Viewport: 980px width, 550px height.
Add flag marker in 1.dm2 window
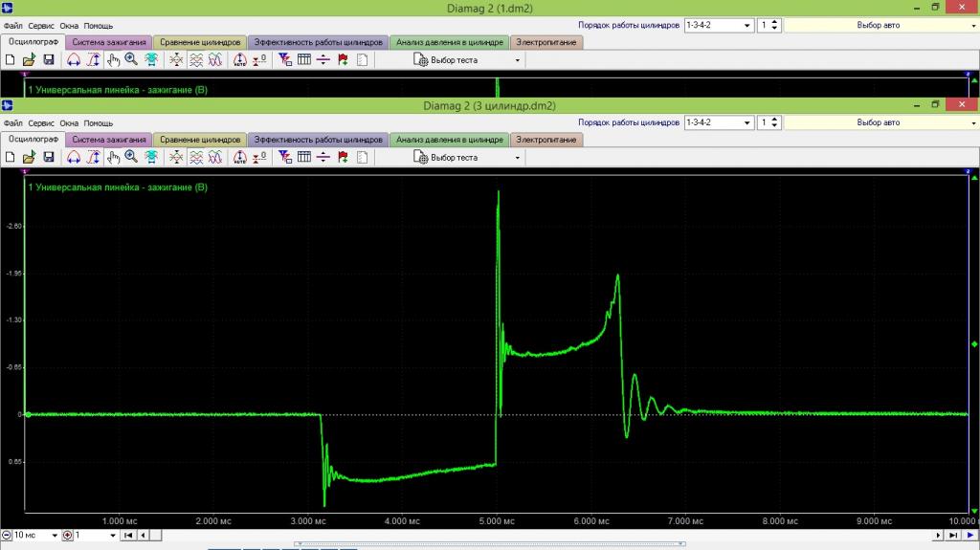(343, 59)
